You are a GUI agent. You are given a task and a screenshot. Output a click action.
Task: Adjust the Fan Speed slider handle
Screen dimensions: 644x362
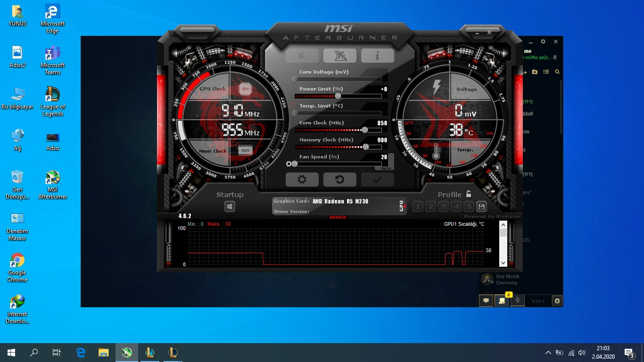coord(295,164)
